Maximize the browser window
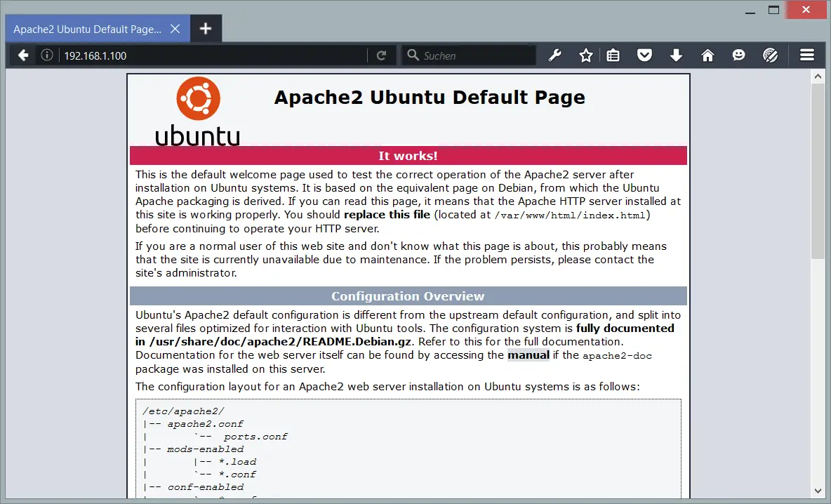 click(773, 10)
